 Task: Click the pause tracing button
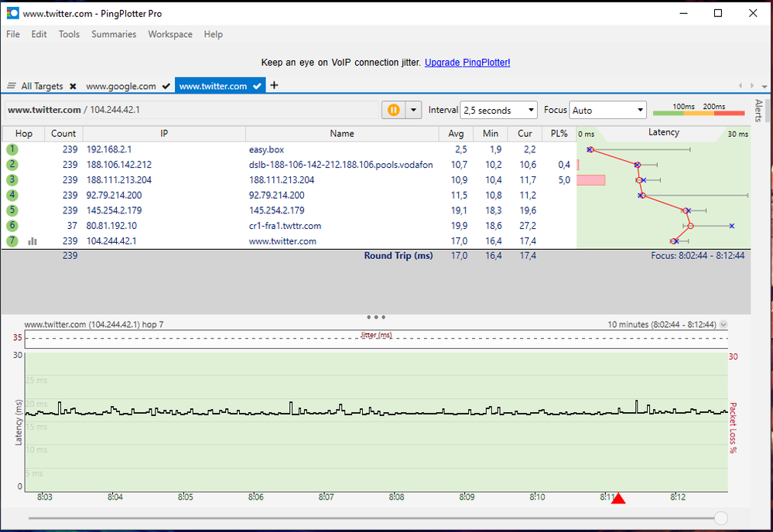[393, 110]
